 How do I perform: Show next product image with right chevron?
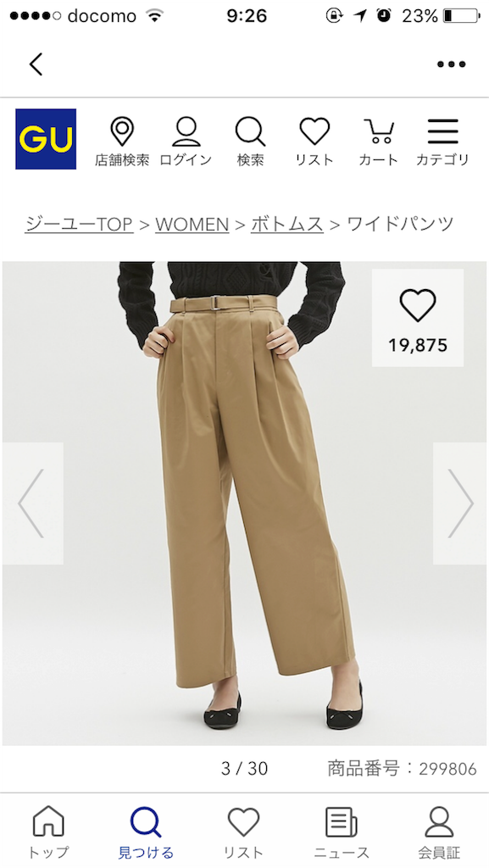point(460,504)
